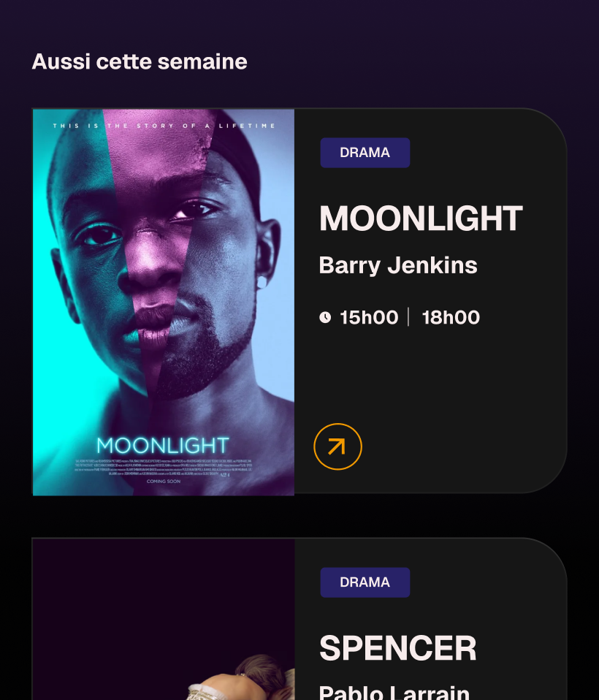Click the "This is the story of a lifetime" tagline
This screenshot has height=700, width=599.
point(164,126)
